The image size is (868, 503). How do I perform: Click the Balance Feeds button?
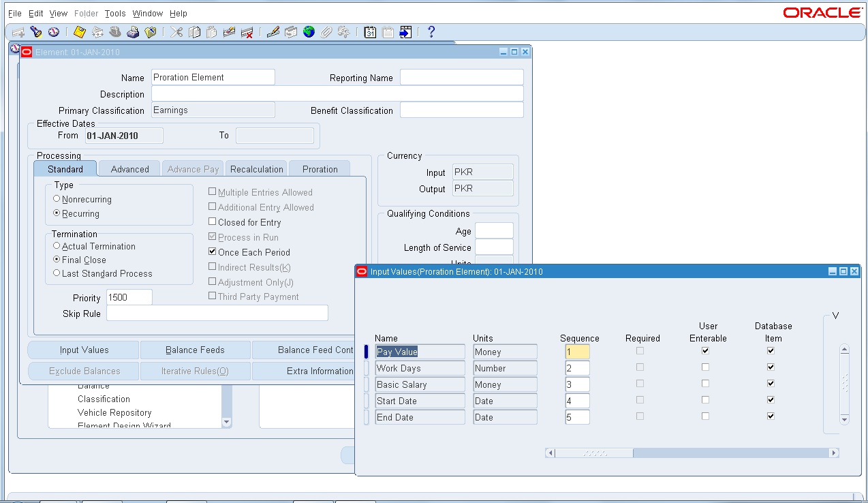pos(195,350)
